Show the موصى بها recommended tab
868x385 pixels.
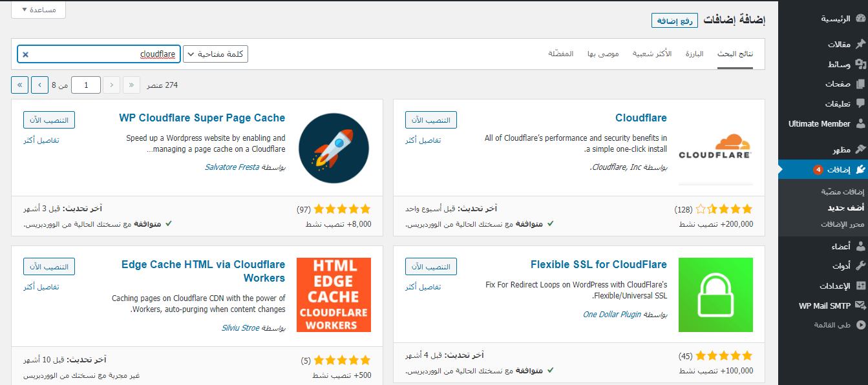[602, 54]
